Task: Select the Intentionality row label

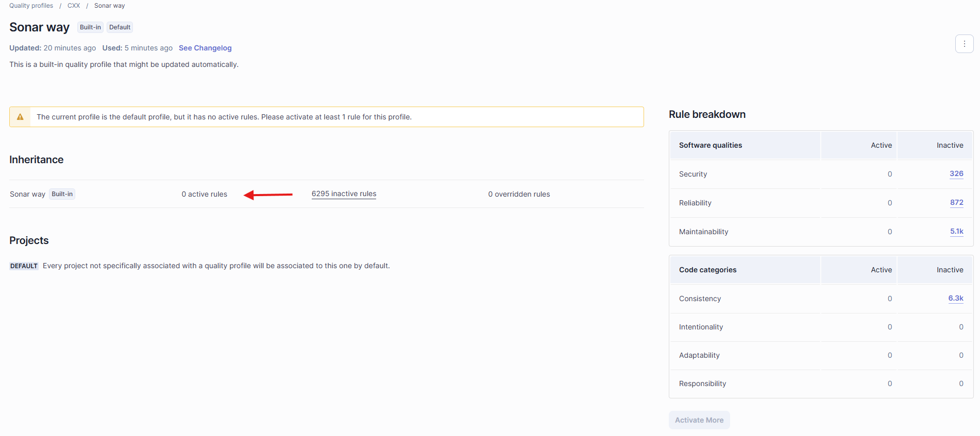Action: 701,327
